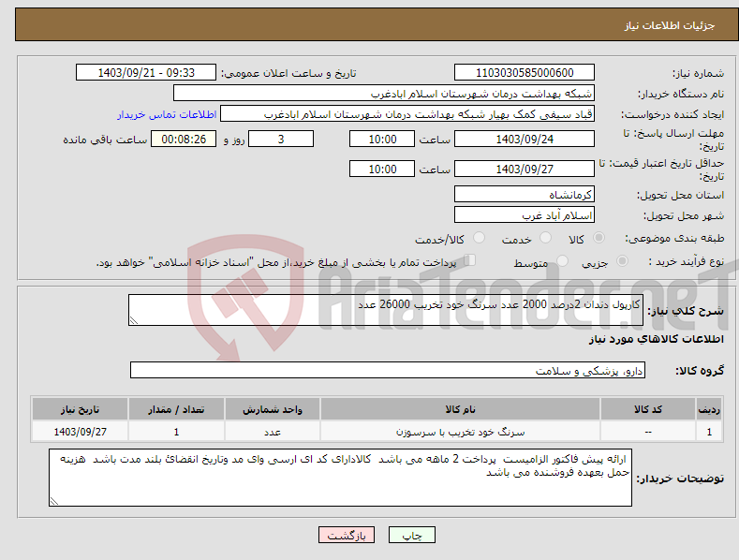Click the price validity date 1403/09/27 field
This screenshot has height=560, width=739.
click(525, 169)
